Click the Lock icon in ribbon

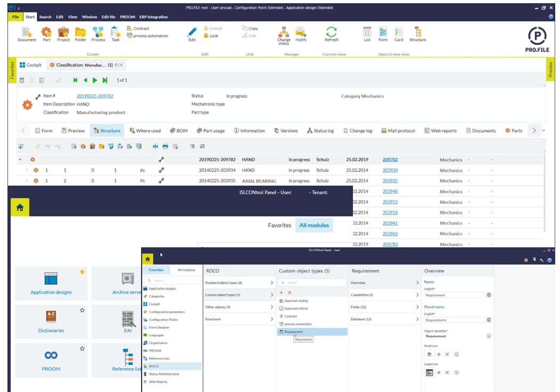pyautogui.click(x=211, y=36)
